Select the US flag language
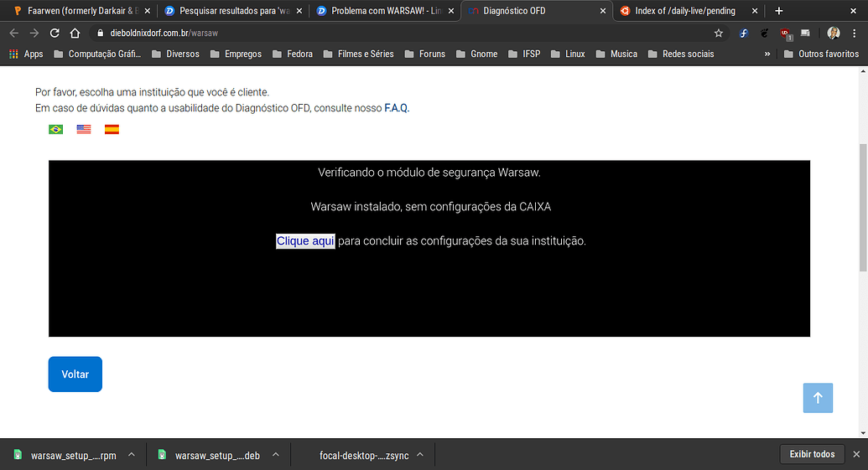Viewport: 868px width, 470px height. [x=84, y=129]
